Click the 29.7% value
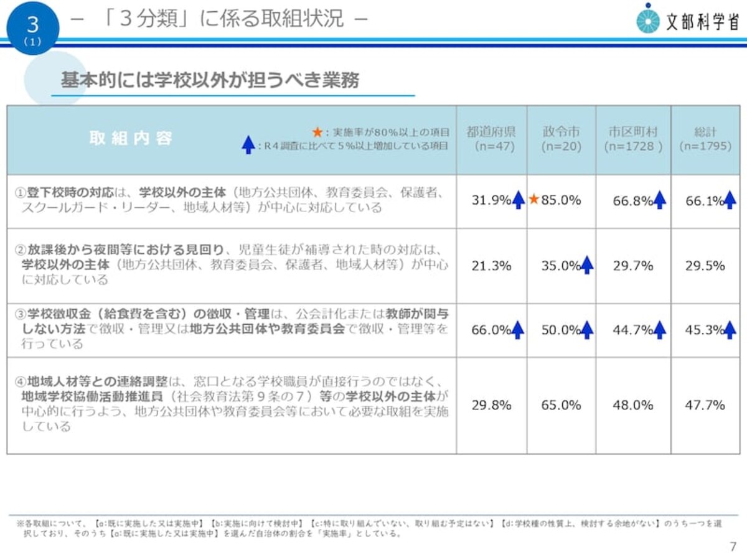747x560 pixels. (633, 266)
